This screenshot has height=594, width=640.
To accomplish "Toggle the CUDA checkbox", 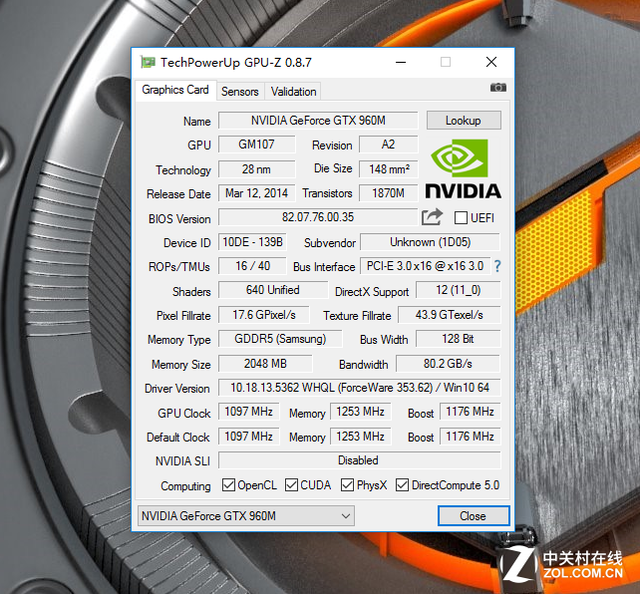I will tap(291, 485).
